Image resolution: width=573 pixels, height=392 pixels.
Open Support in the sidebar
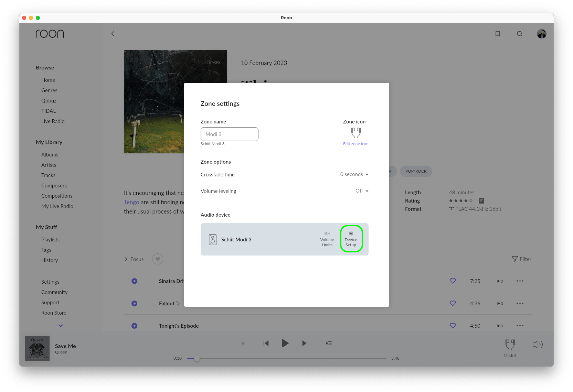[x=50, y=303]
